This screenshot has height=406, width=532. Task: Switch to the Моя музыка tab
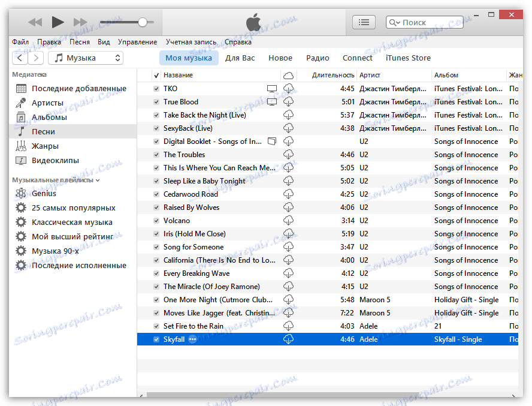(x=189, y=58)
